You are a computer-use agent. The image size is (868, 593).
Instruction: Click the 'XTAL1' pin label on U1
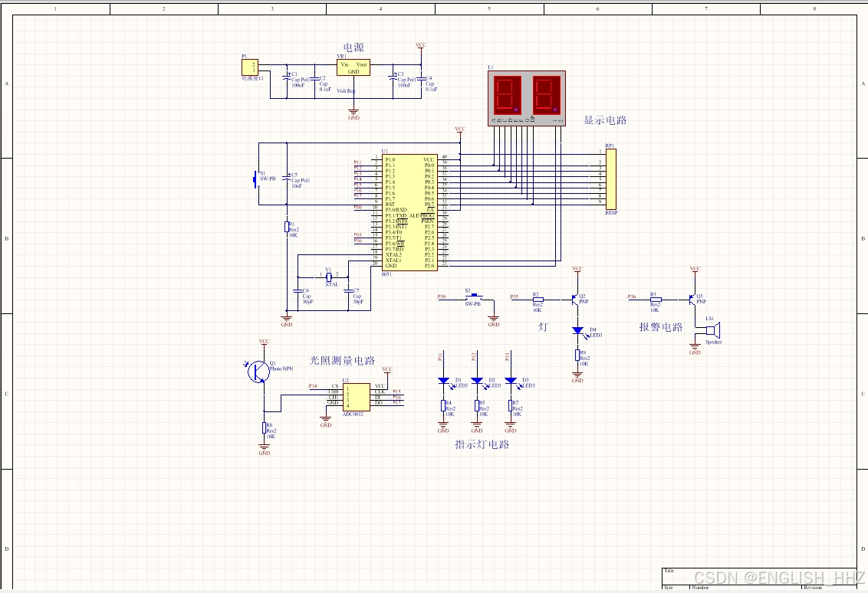pyautogui.click(x=393, y=260)
